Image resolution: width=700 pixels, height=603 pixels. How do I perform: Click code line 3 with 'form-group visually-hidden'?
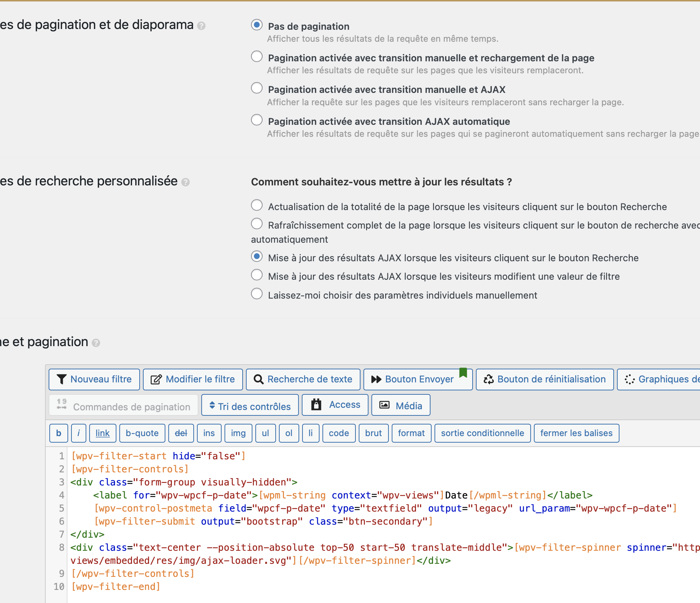click(x=184, y=482)
